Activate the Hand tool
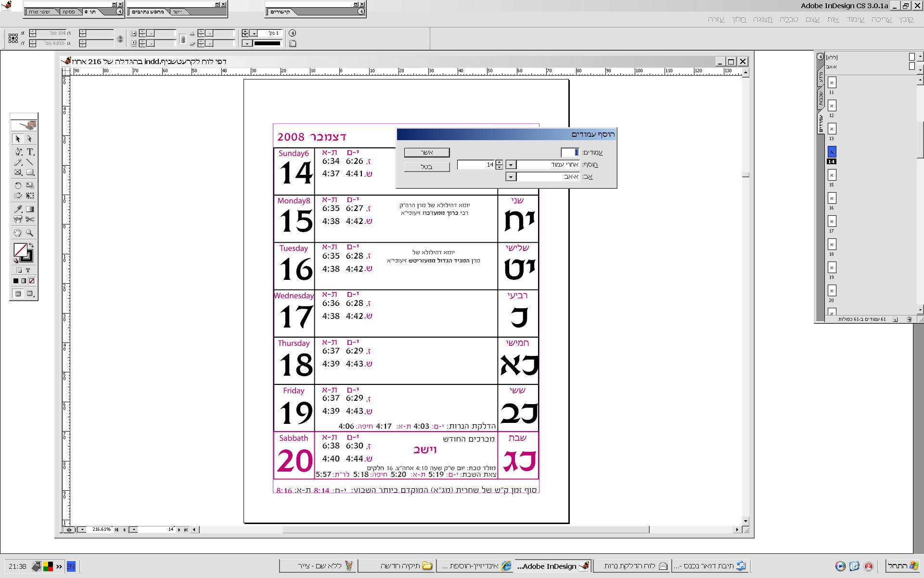 [x=18, y=233]
